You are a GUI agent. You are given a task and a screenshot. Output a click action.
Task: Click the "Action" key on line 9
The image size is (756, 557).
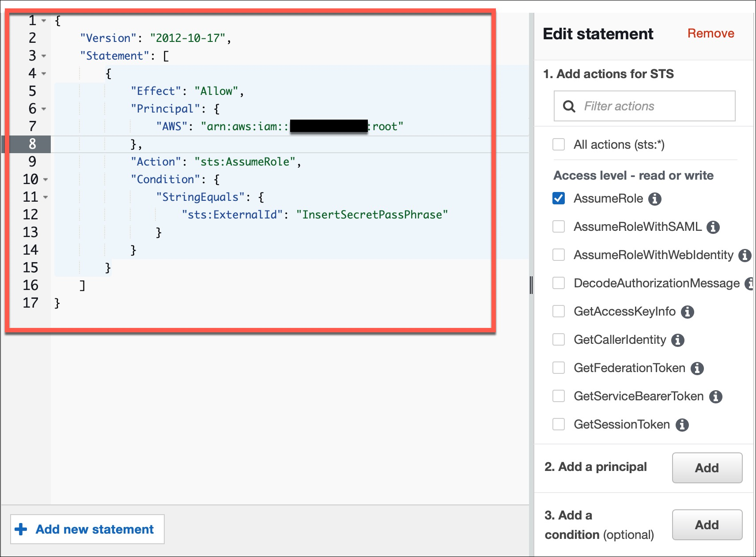[x=156, y=162]
